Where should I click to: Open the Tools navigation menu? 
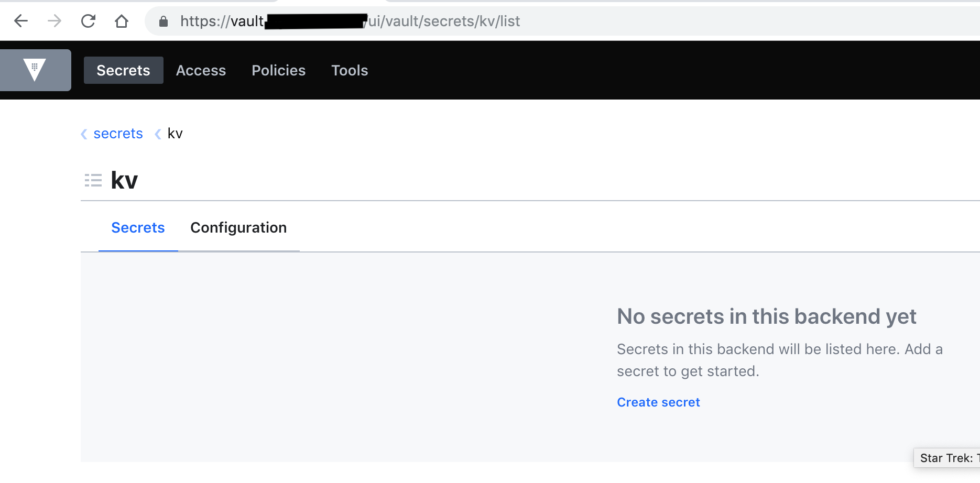(x=349, y=70)
